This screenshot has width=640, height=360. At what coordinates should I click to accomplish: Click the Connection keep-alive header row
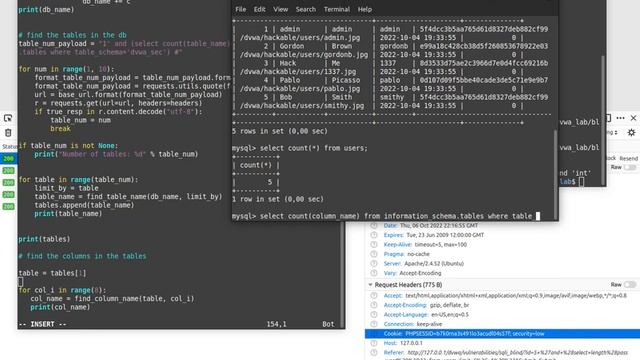(502, 324)
